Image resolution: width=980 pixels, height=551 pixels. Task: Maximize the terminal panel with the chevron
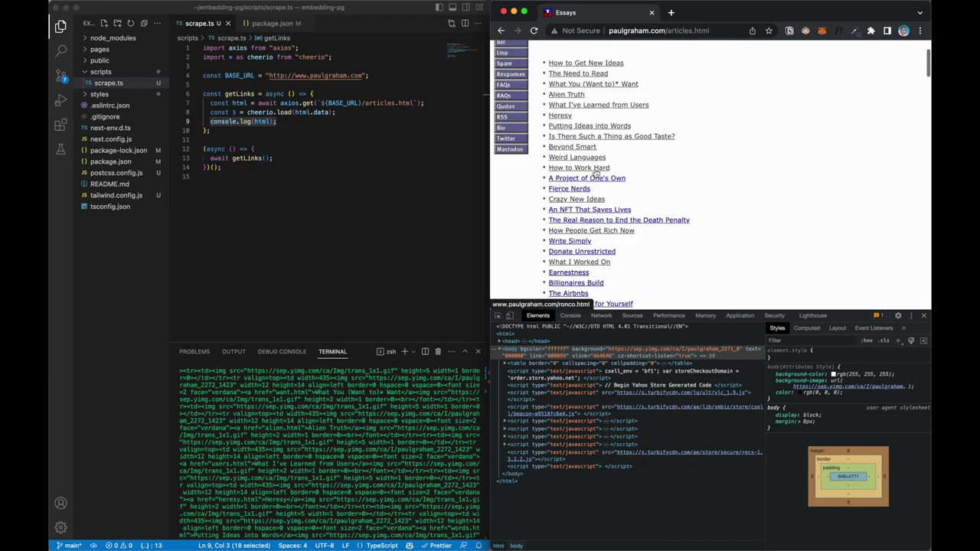465,351
